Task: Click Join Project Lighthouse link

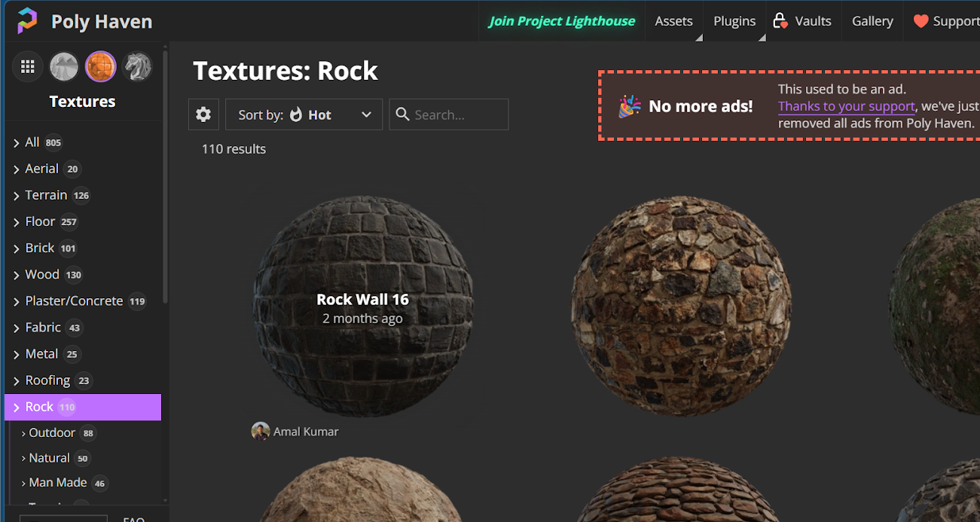Action: tap(562, 21)
